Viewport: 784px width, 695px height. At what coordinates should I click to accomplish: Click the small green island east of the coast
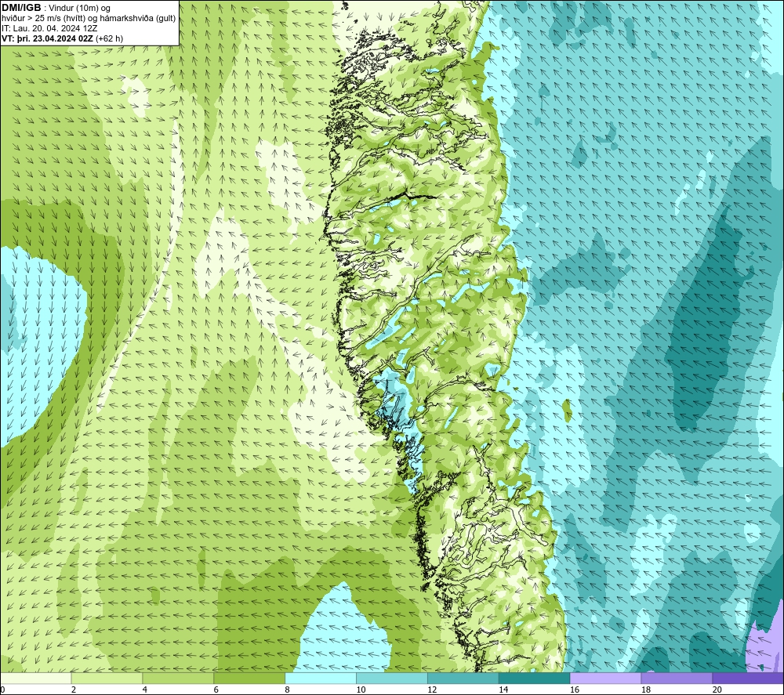tap(567, 411)
